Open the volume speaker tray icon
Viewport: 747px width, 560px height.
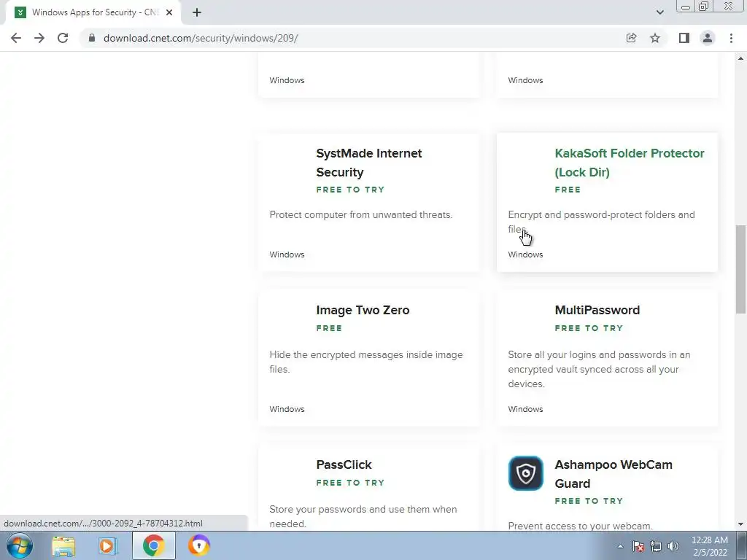[673, 546]
